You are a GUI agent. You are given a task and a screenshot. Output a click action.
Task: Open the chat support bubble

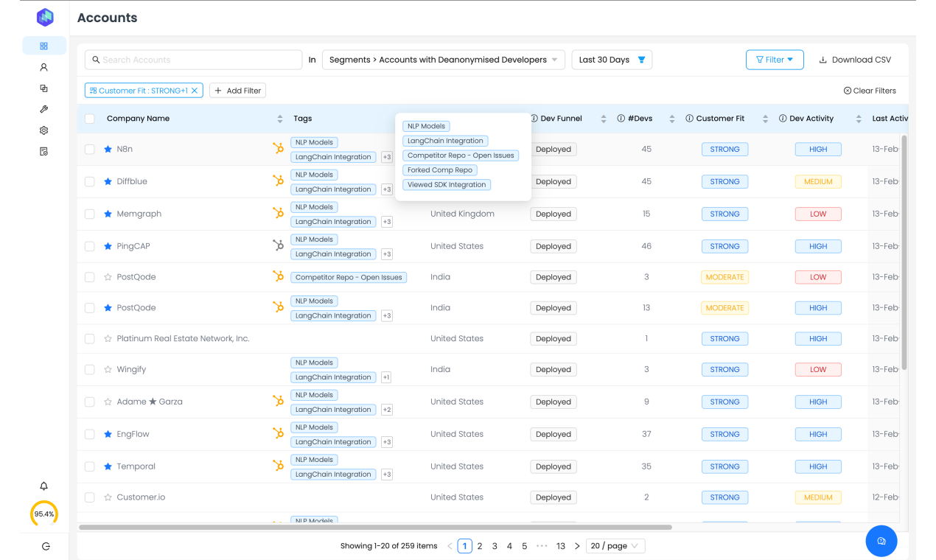coord(881,542)
